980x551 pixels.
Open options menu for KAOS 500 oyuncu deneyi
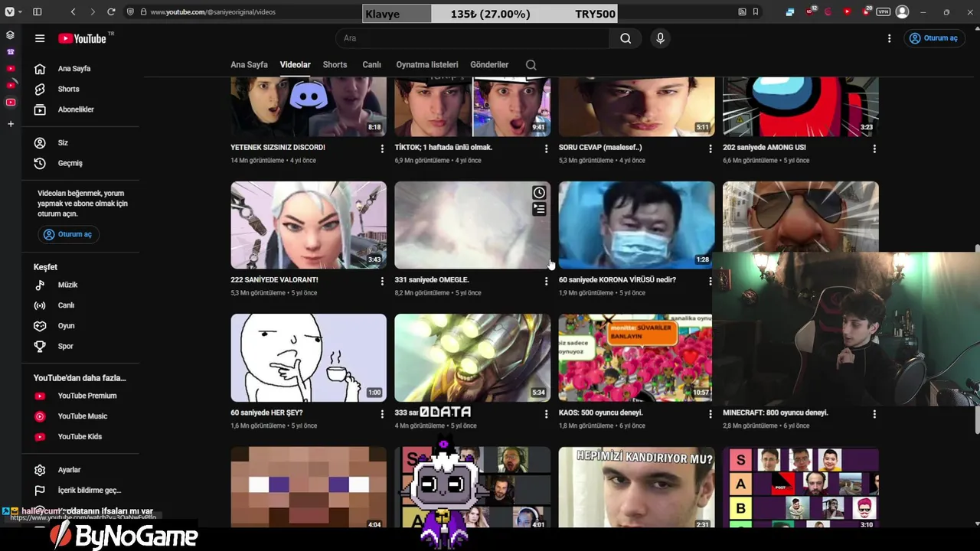(x=710, y=413)
